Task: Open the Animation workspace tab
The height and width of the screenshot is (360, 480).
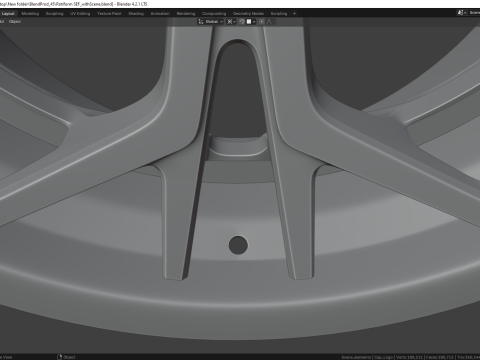Action: [160, 14]
